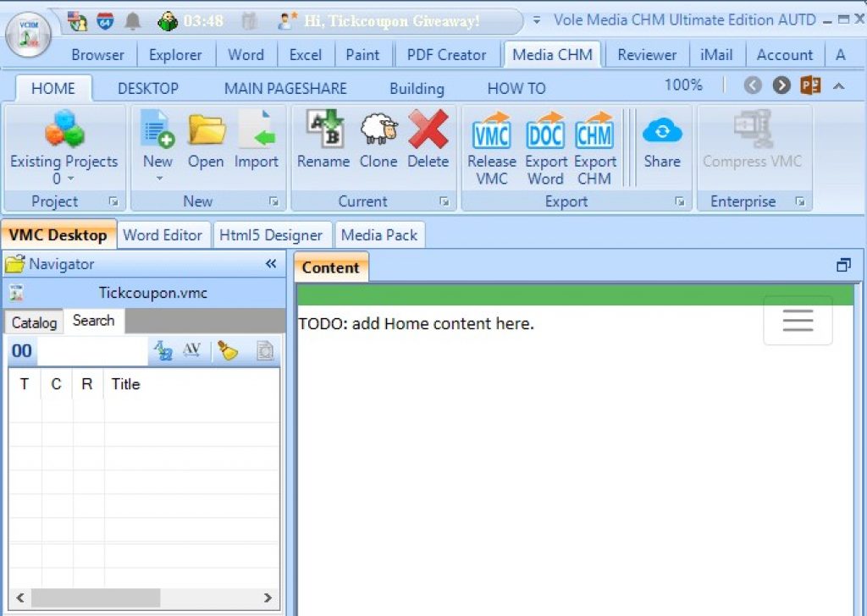
Task: Click the 64-bit shield icon
Action: [105, 21]
